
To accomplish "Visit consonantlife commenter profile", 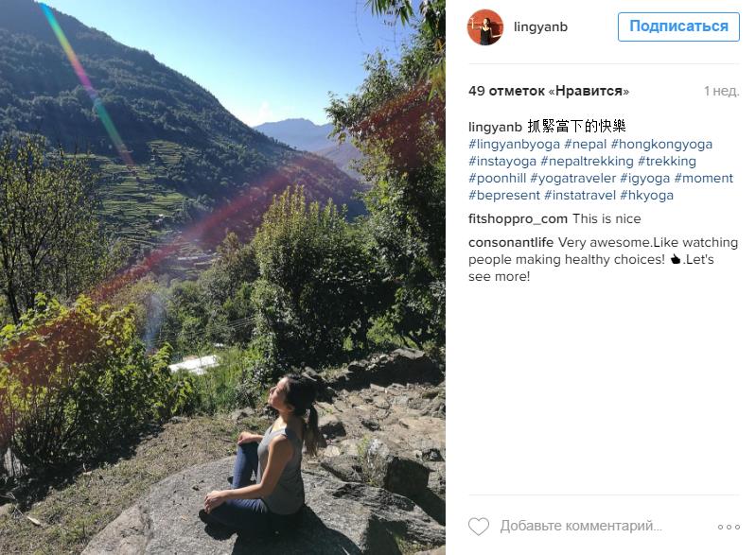I will pyautogui.click(x=511, y=242).
